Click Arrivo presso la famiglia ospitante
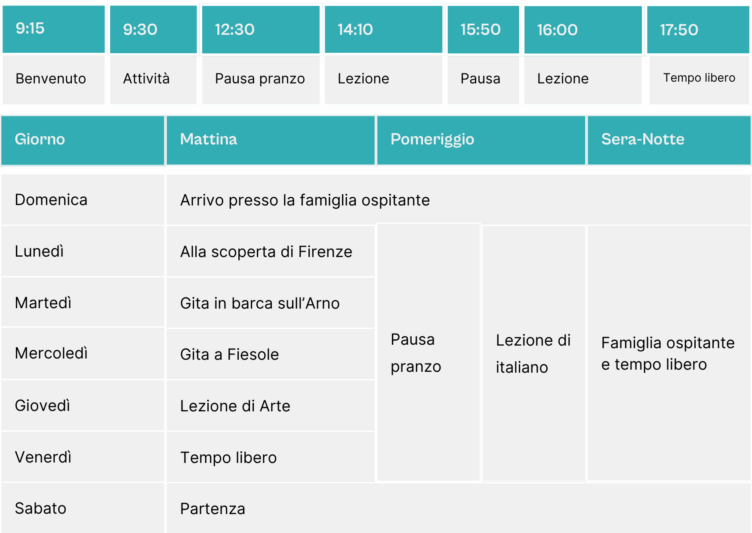The height and width of the screenshot is (533, 752). (305, 200)
